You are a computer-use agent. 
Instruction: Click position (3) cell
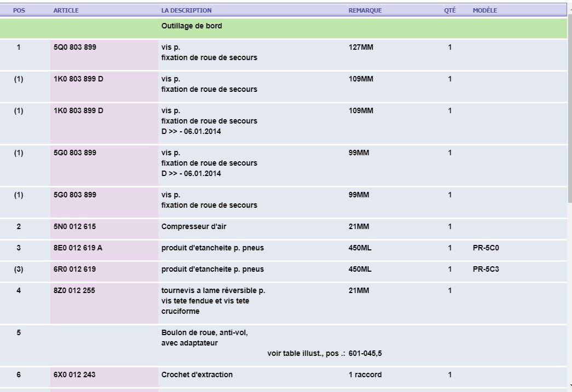pos(19,269)
